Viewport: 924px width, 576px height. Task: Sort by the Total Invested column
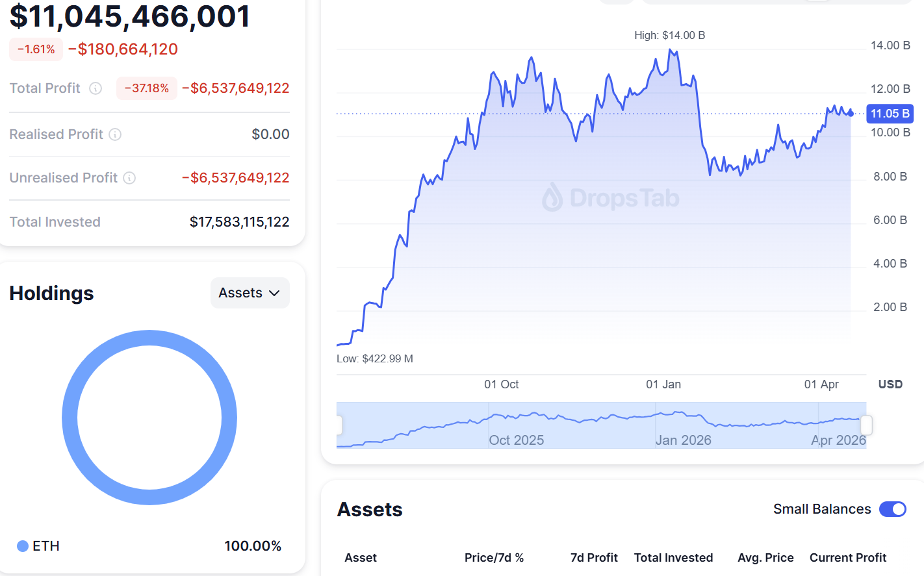674,558
